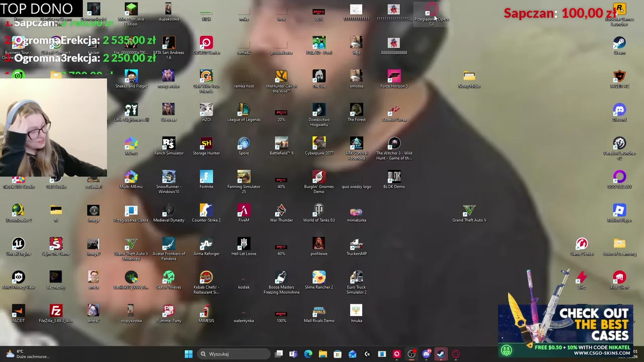Launch Golf With Your Friends icon
The width and height of the screenshot is (644, 362).
tap(206, 81)
